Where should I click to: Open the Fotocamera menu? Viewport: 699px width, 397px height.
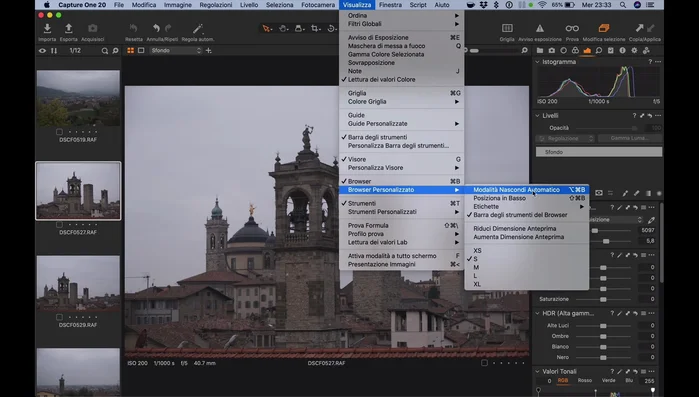(318, 5)
